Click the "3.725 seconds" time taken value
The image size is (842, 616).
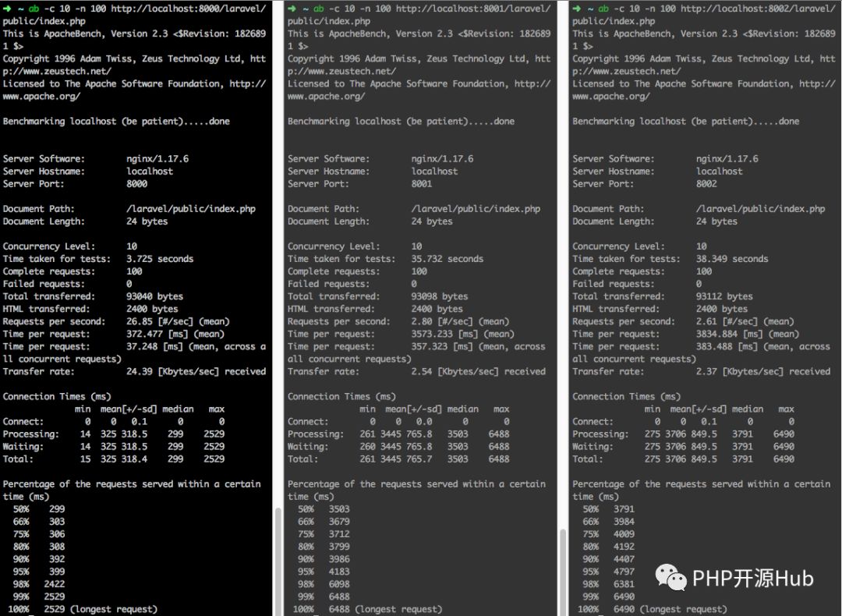160,259
